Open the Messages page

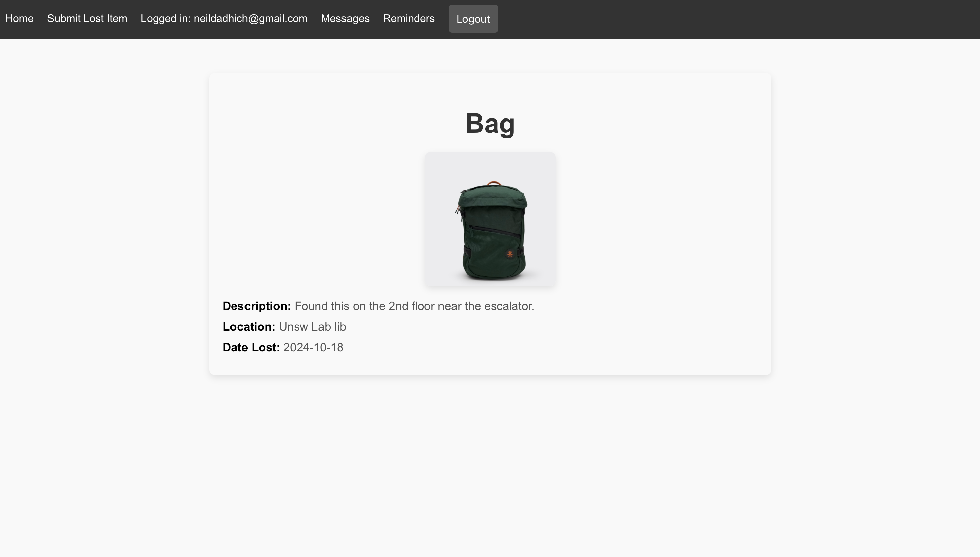coord(345,18)
